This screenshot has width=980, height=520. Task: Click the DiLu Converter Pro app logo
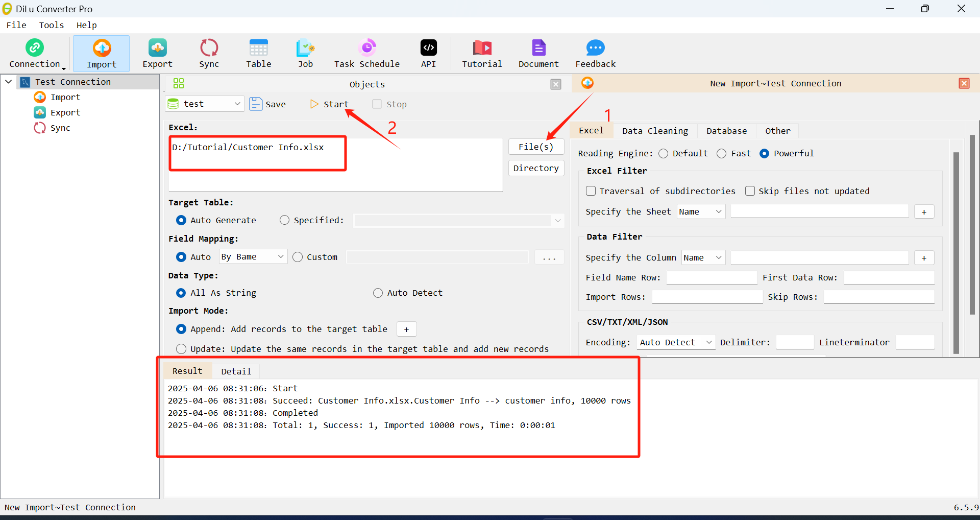(x=7, y=9)
